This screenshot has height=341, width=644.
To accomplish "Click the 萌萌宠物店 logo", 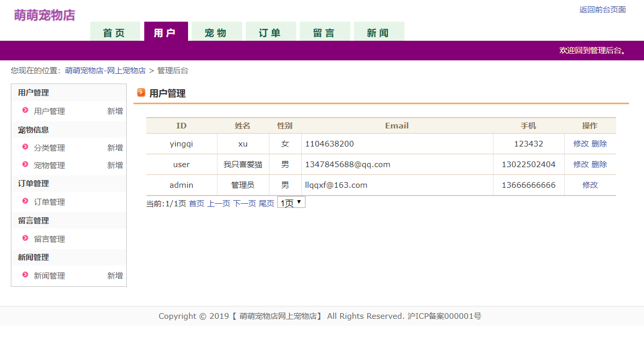I will coord(43,15).
